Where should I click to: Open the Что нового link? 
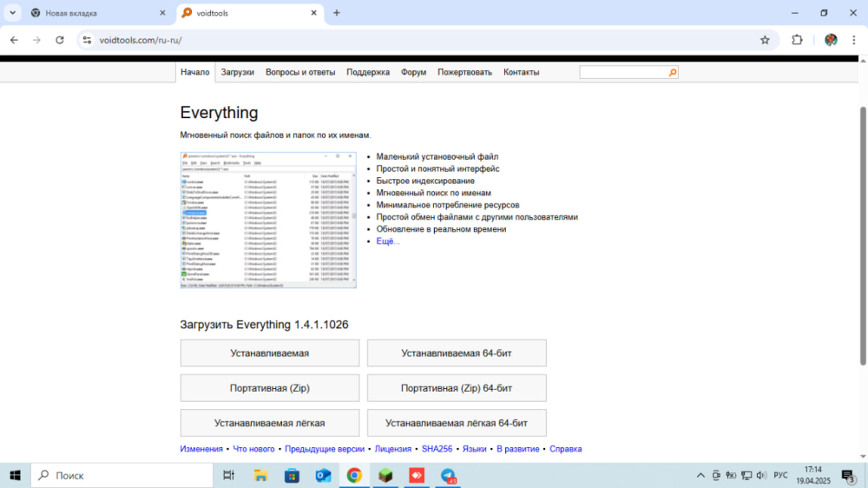click(253, 449)
